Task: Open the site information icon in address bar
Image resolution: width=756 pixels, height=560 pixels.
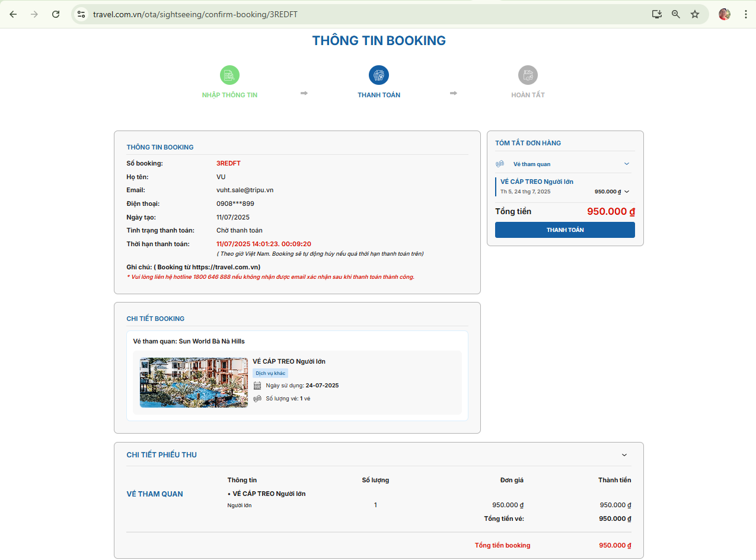Action: (x=82, y=14)
